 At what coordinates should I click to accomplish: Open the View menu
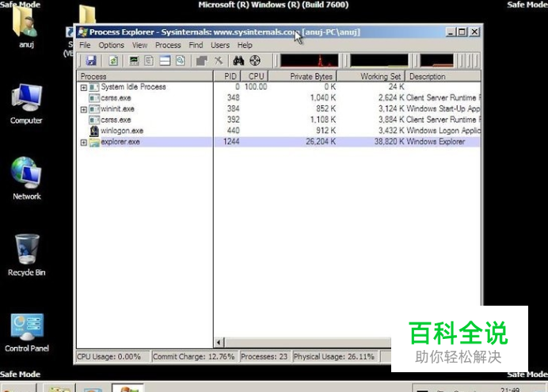139,45
